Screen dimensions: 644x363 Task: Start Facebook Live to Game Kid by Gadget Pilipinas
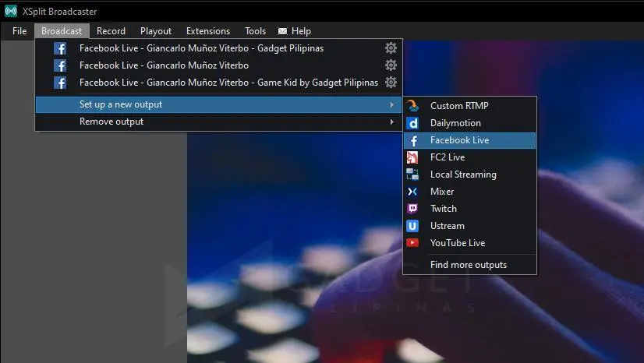(228, 83)
